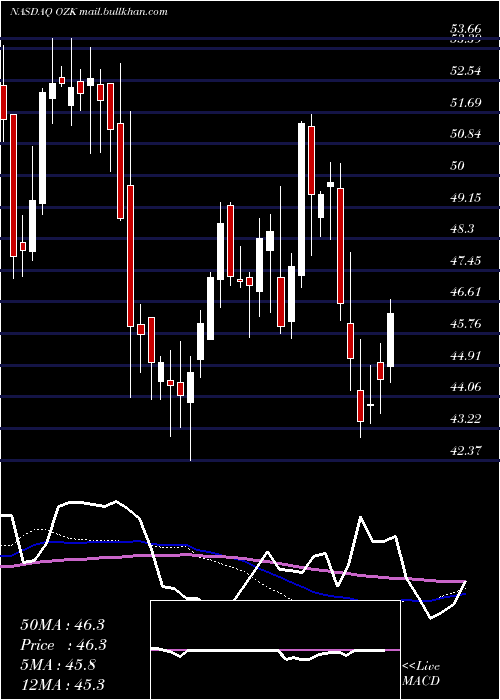
Task: Click the 43.22 price axis label
Action: 466,419
